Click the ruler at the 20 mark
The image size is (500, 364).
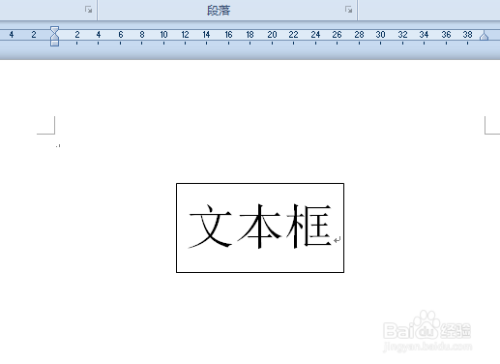pyautogui.click(x=272, y=35)
